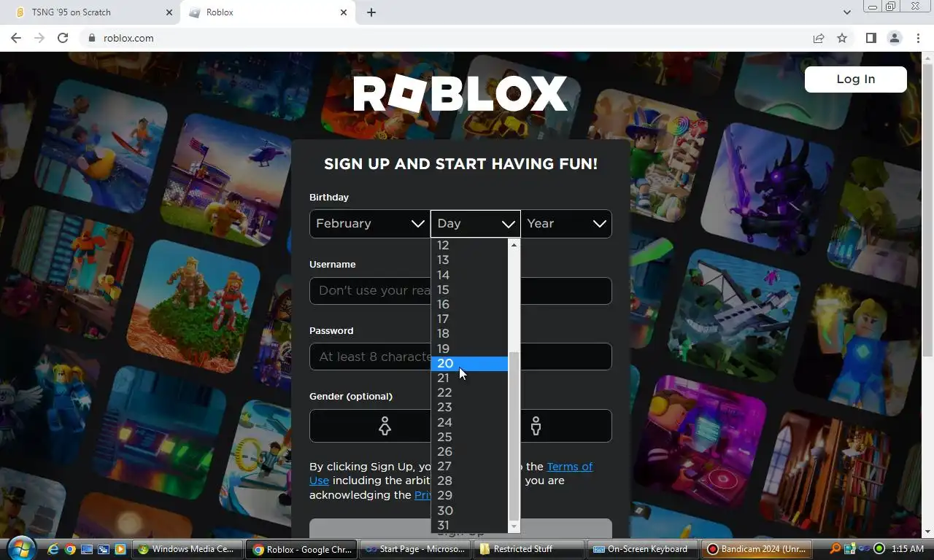Viewport: 934px width, 560px height.
Task: Launch Chrome from quick launch bar
Action: 70,549
